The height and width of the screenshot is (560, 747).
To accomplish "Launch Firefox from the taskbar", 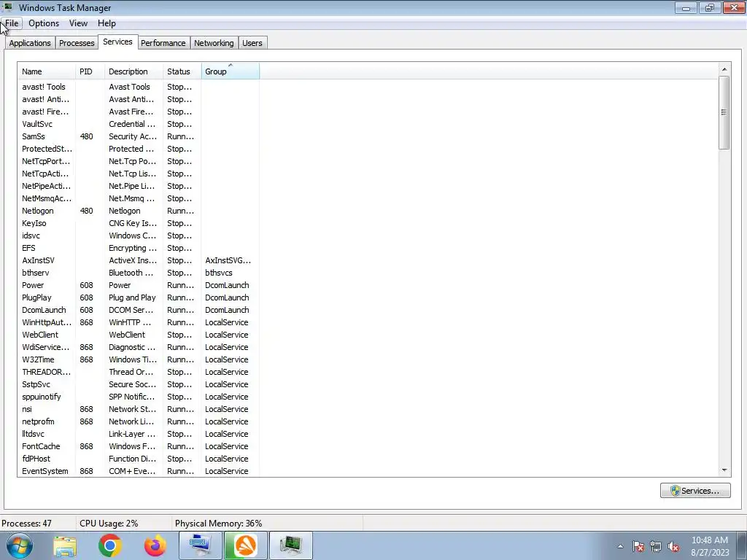I will pos(155,545).
